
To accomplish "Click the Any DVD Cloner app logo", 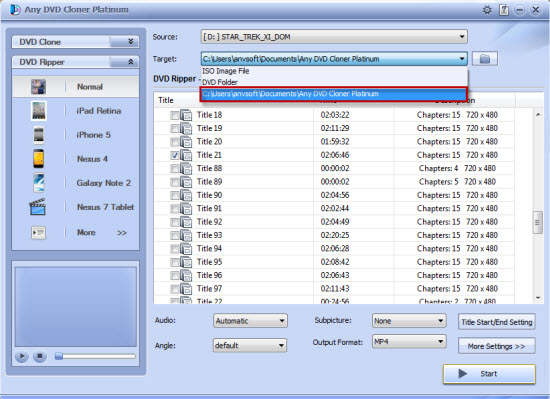I will 15,9.
